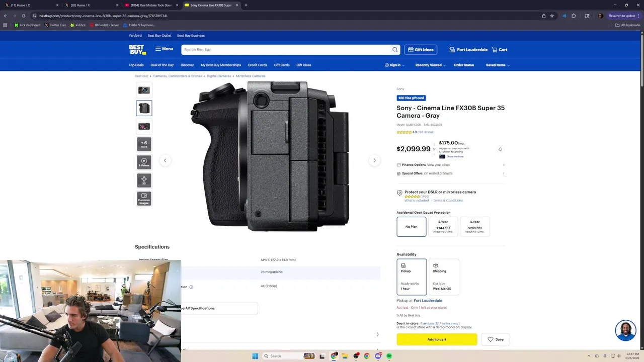The width and height of the screenshot is (644, 362).
Task: Click Add to cart
Action: pyautogui.click(x=437, y=339)
